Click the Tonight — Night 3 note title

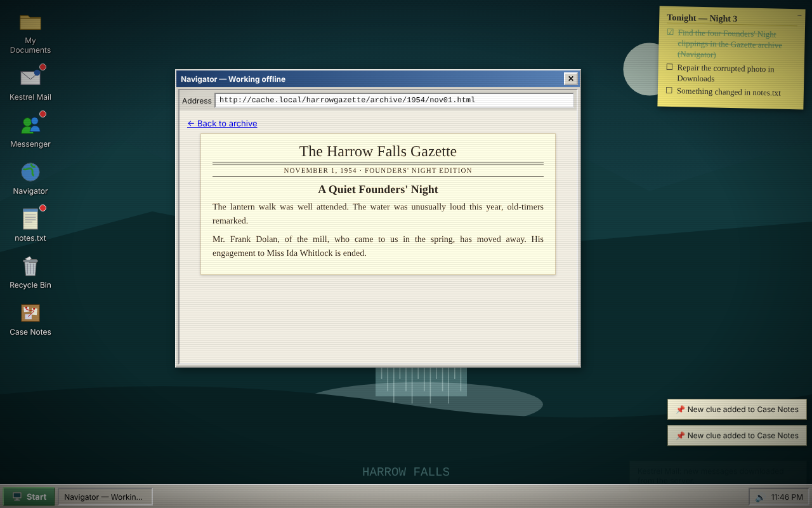point(702,18)
